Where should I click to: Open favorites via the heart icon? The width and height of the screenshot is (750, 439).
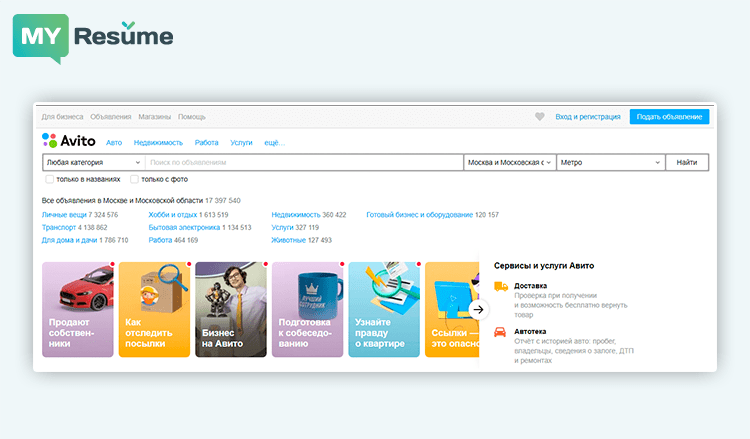[x=540, y=117]
